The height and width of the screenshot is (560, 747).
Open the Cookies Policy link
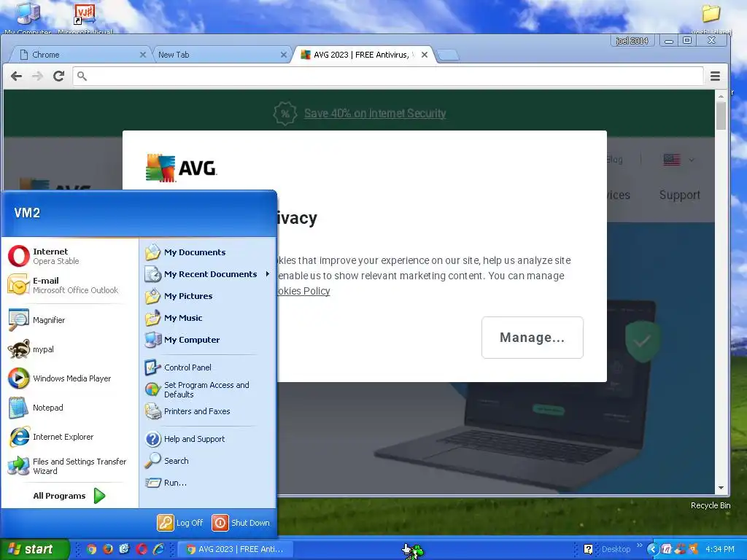[303, 291]
